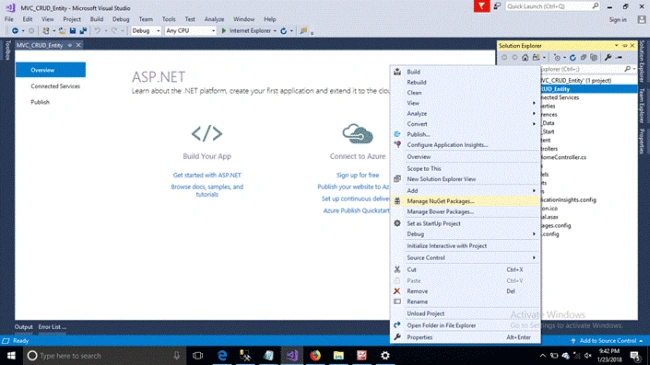
Task: Click the Open File folder icon
Action: [x=62, y=31]
